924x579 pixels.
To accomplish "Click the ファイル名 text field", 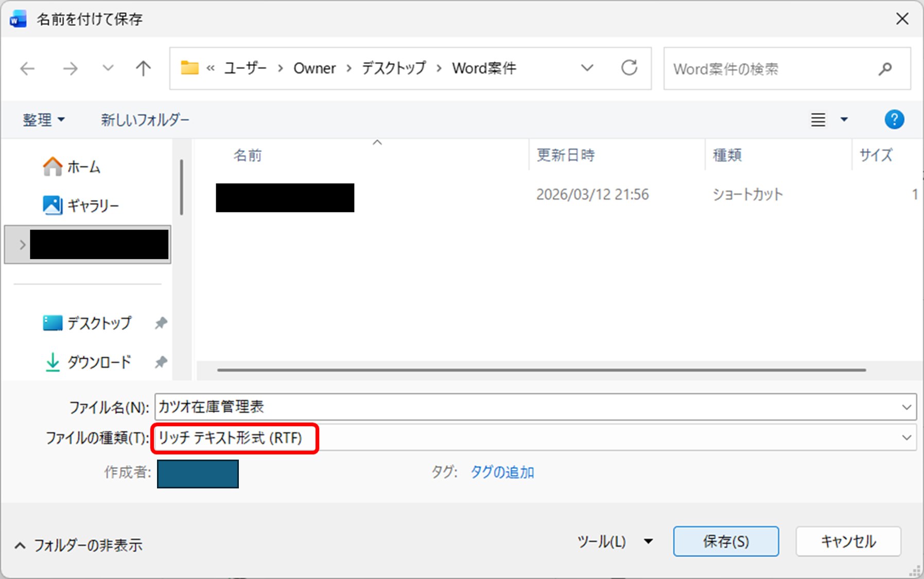I will point(525,407).
